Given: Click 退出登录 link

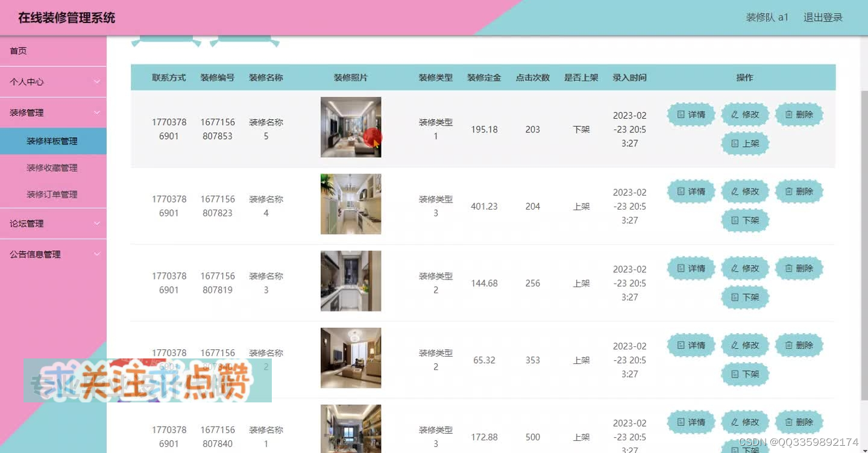Looking at the screenshot, I should [823, 17].
